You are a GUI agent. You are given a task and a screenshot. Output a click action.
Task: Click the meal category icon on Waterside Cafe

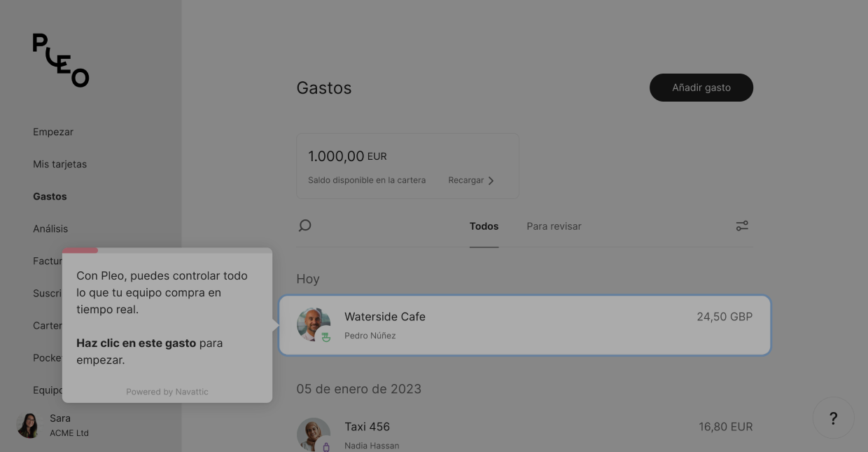point(325,337)
